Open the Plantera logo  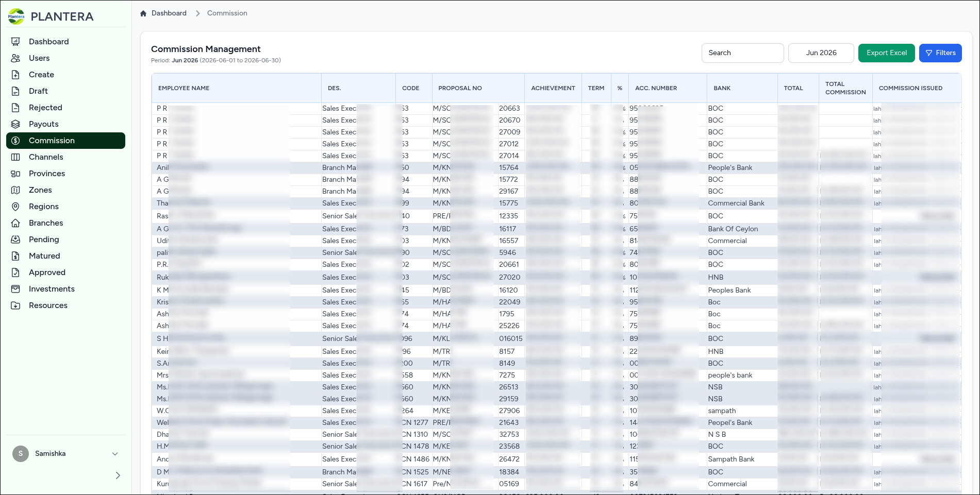[x=16, y=16]
